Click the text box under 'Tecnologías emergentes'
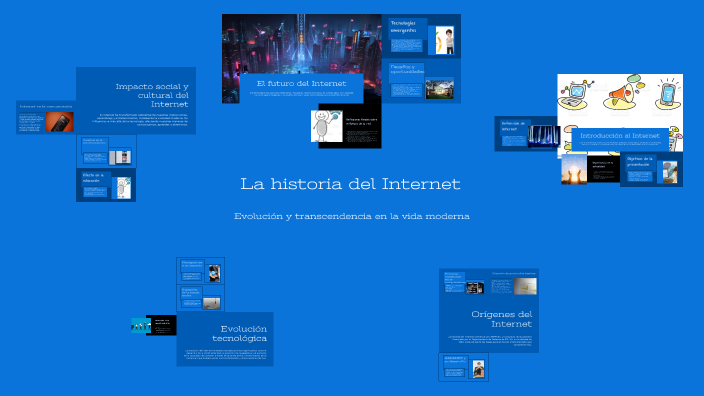Image resolution: width=704 pixels, height=396 pixels. click(406, 45)
